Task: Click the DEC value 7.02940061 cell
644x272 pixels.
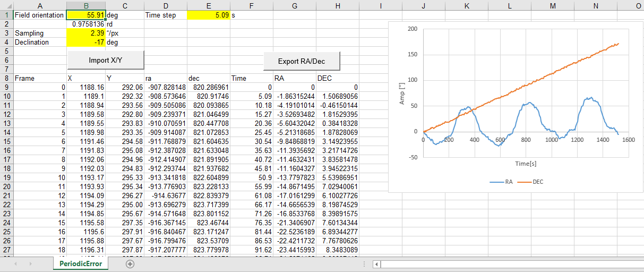Action: click(x=338, y=186)
